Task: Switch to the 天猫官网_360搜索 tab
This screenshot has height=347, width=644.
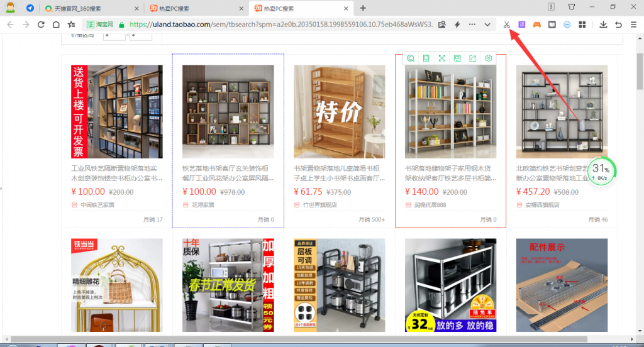Action: [x=92, y=9]
